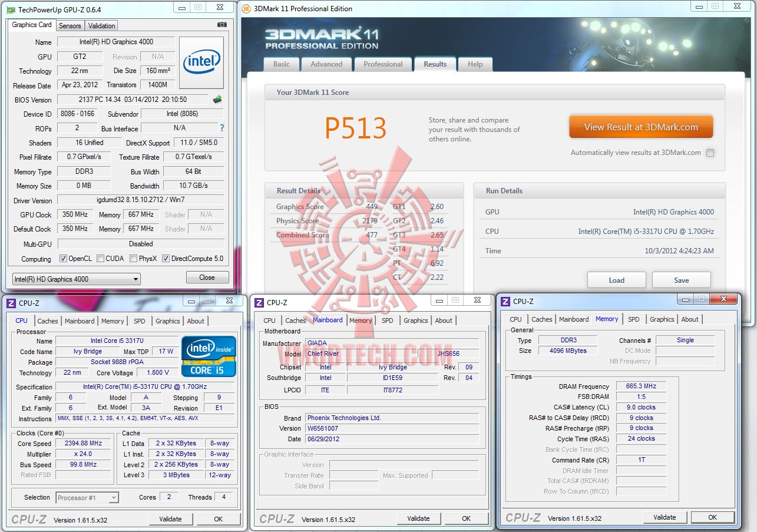Take a GPU-Z screenshot with the camera icon

point(222,25)
